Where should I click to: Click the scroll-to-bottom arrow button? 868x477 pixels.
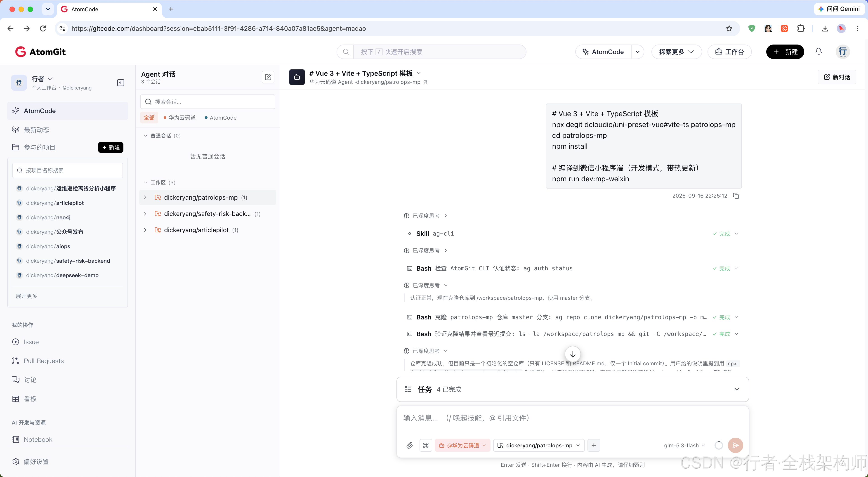[573, 354]
